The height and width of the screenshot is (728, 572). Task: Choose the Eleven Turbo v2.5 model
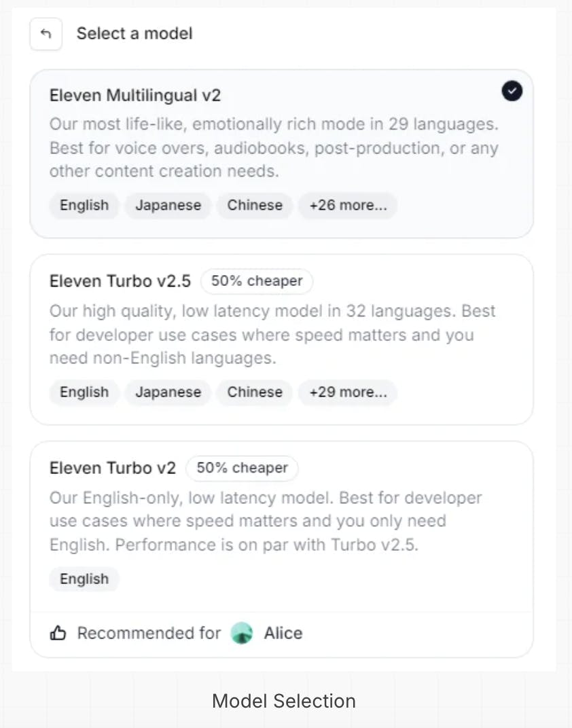120,281
